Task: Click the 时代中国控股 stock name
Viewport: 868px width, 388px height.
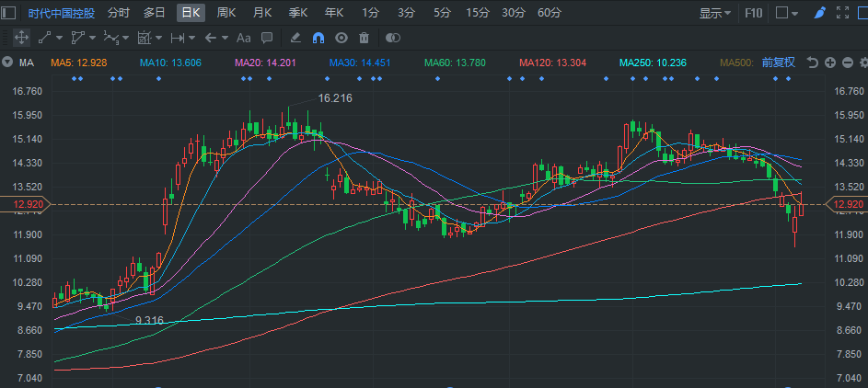Action: pyautogui.click(x=62, y=13)
